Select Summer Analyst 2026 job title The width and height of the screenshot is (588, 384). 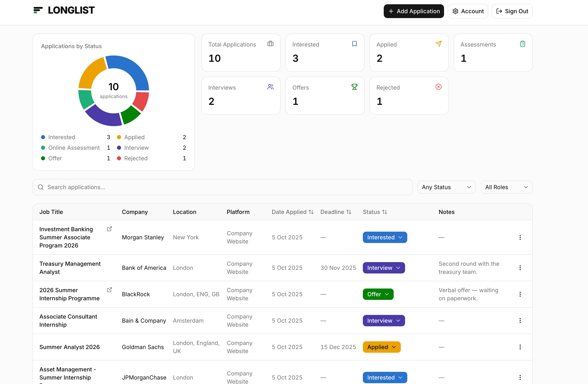pos(69,347)
